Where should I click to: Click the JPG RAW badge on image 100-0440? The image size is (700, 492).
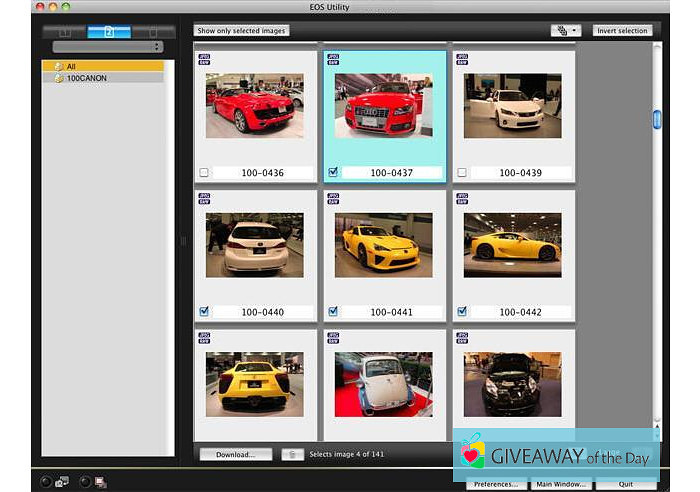(x=204, y=199)
